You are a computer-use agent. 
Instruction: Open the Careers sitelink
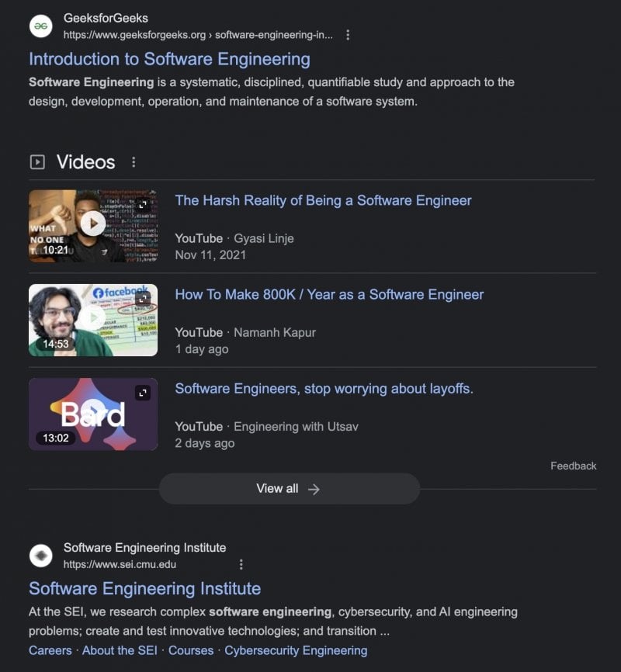(50, 650)
